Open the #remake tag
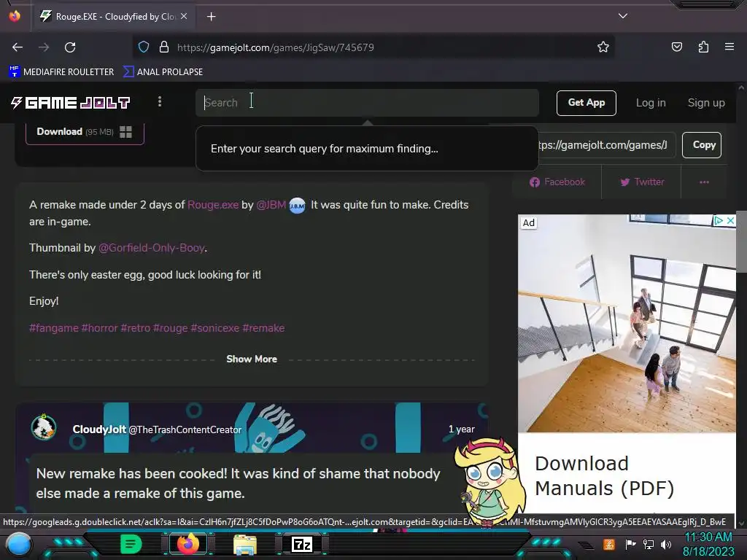 click(263, 328)
